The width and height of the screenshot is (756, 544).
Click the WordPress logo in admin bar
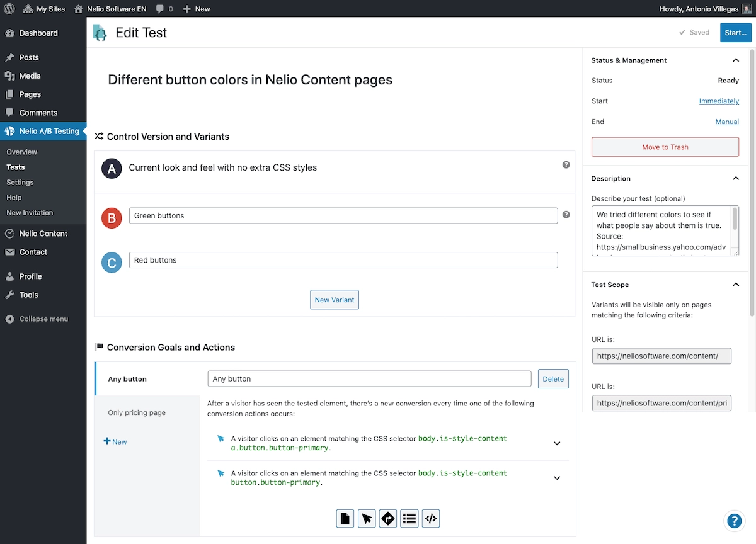point(9,9)
